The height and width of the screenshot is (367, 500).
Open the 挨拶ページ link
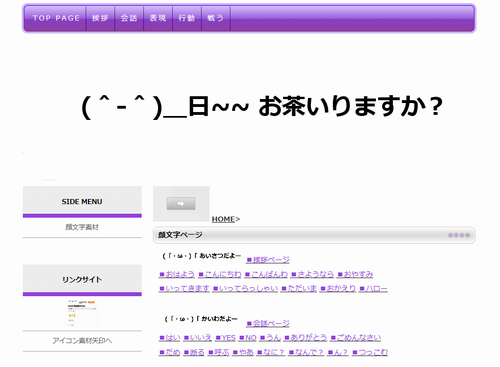coord(268,260)
